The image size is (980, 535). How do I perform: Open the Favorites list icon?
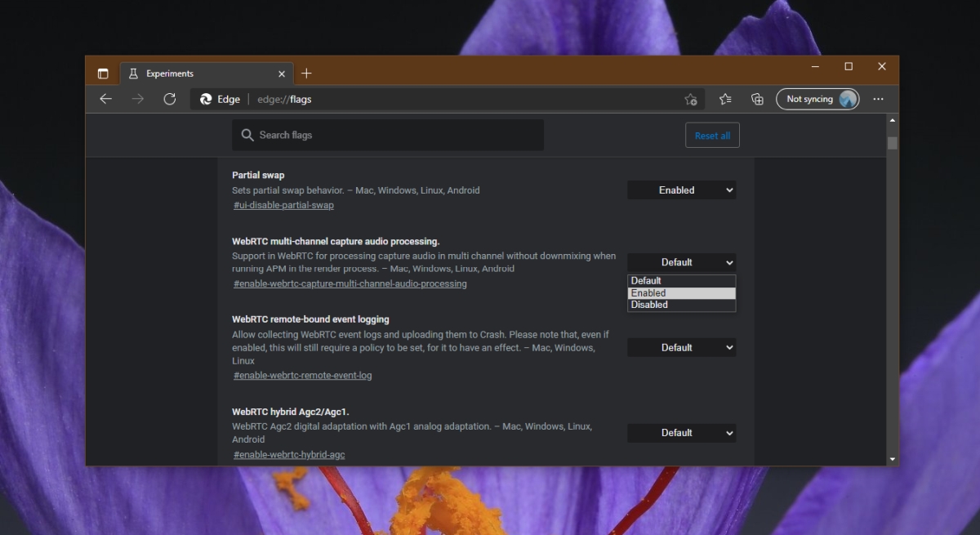[725, 99]
